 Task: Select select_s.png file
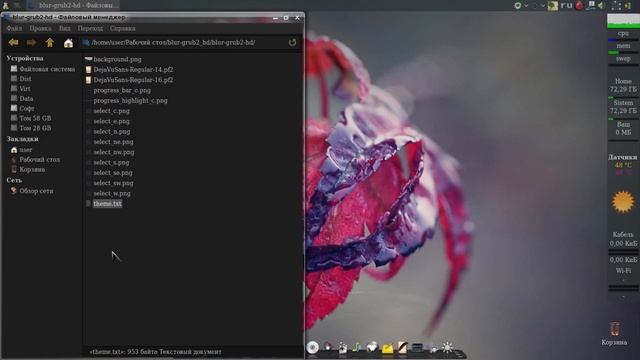(x=111, y=162)
